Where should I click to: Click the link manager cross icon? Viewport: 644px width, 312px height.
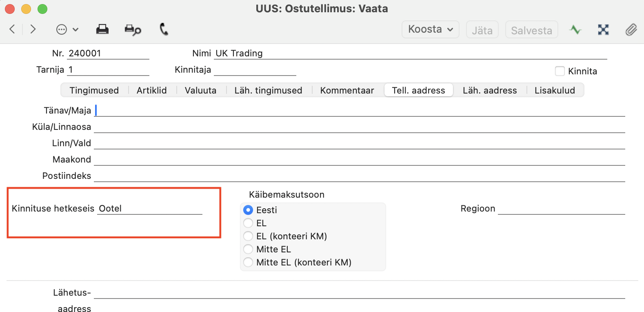[x=603, y=29]
